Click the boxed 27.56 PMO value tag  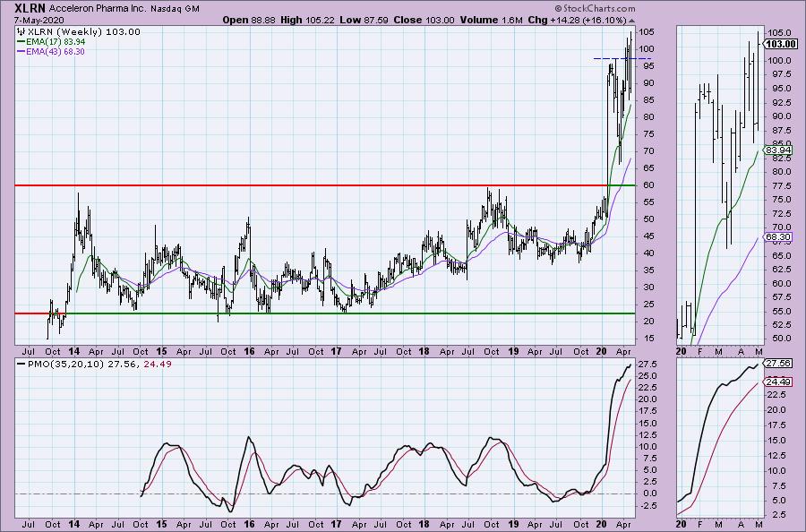(x=777, y=363)
